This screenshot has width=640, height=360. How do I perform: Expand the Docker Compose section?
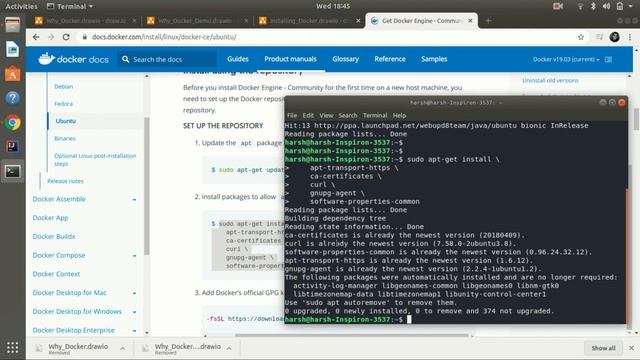click(134, 256)
